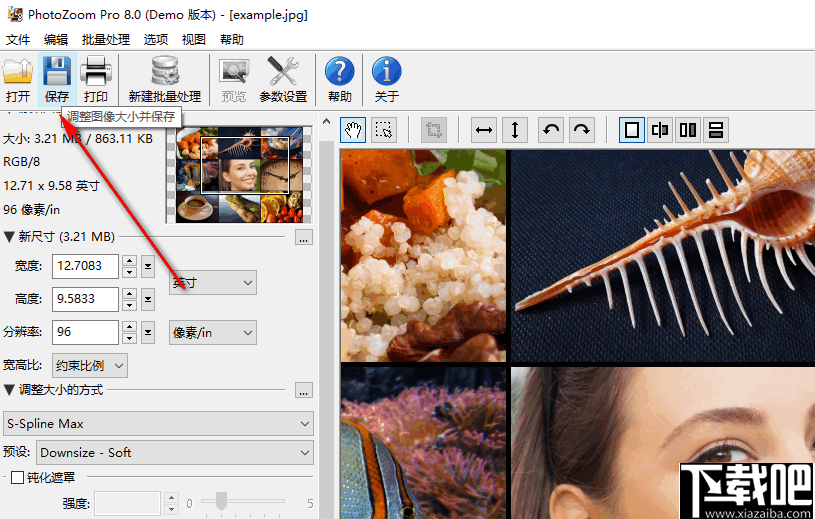Decrease 高度 with the down spinner
Screen dimensions: 815x519
click(129, 305)
